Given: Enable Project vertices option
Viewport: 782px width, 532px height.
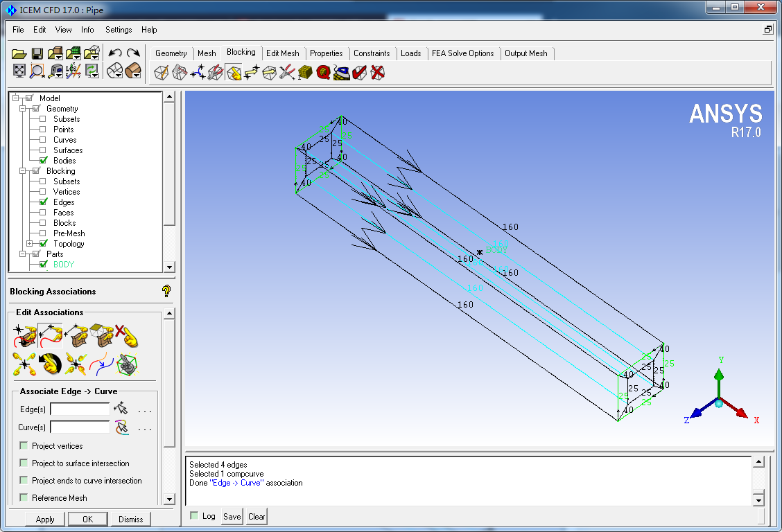Looking at the screenshot, I should click(24, 445).
